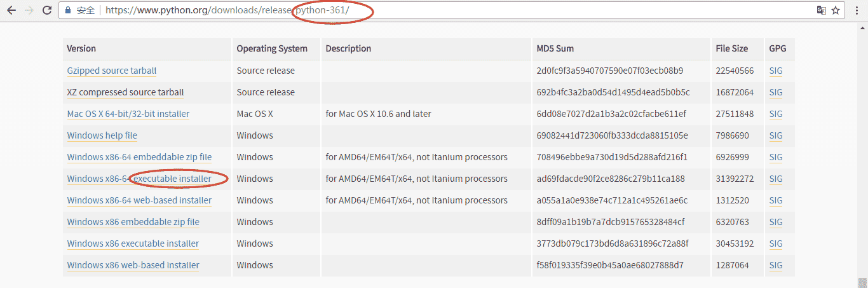Open Windows x86 web-based installer link
This screenshot has width=868, height=288.
[x=133, y=265]
